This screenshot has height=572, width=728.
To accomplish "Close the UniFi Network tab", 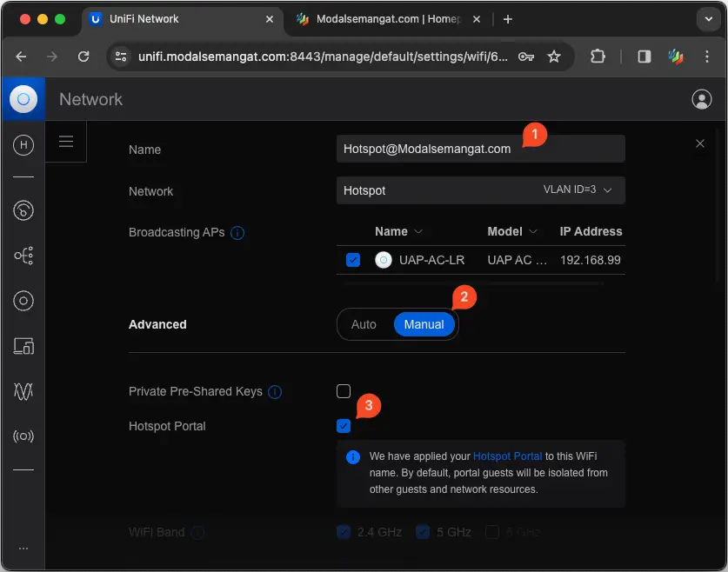I will (270, 19).
